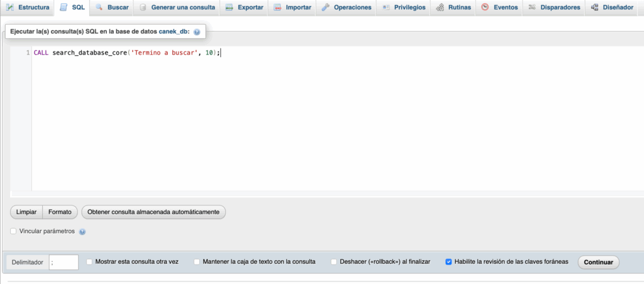Uncheck Habilite la revisión de claves foráneas
644x284 pixels.
(x=448, y=262)
